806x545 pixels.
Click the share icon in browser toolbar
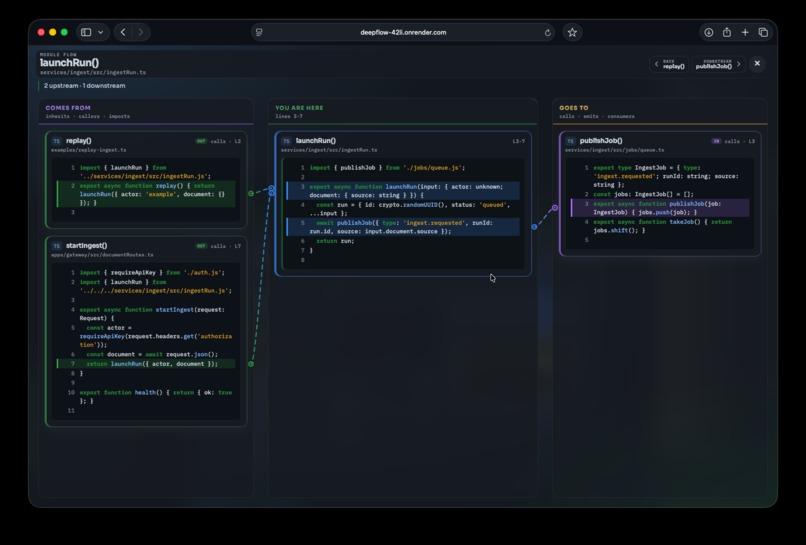(727, 32)
